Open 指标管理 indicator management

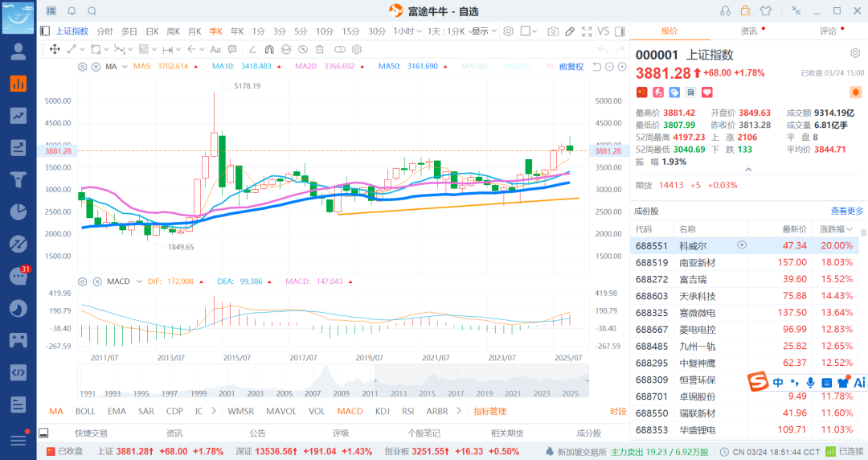pos(490,411)
